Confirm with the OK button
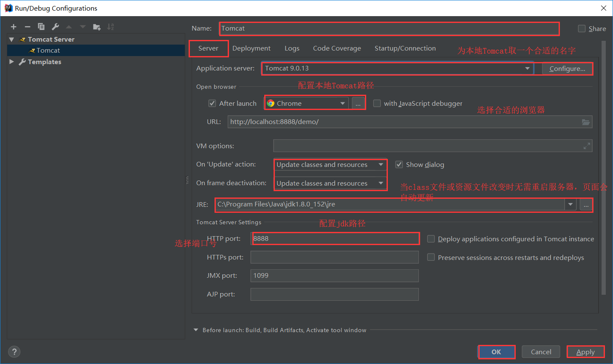613x364 pixels. [496, 352]
